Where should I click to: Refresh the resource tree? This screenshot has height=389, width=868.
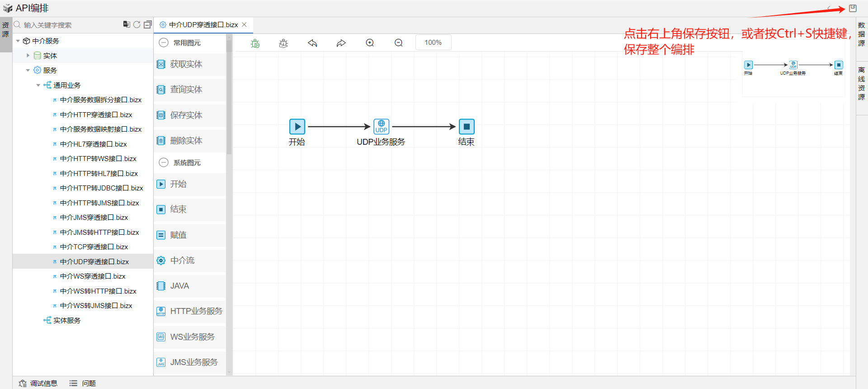click(137, 24)
